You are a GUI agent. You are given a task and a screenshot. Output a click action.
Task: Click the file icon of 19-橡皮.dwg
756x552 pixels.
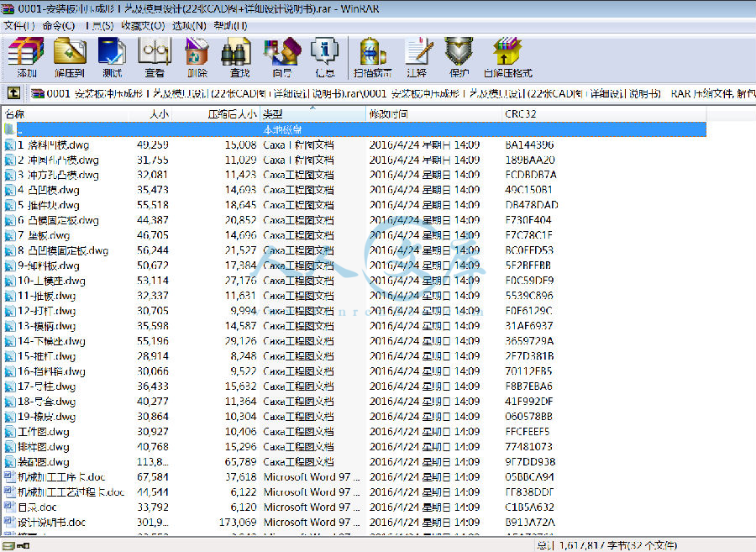click(x=9, y=417)
